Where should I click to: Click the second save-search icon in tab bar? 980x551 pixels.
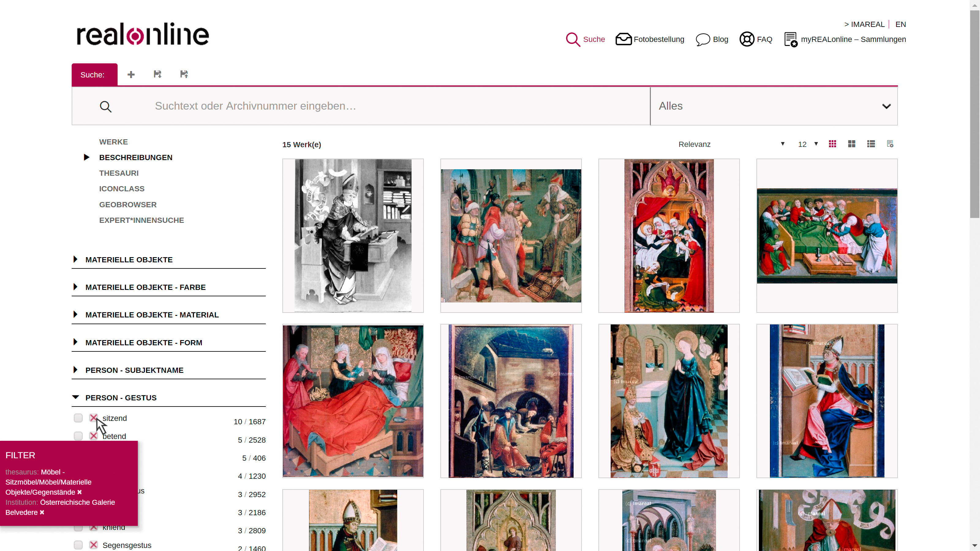[x=184, y=74]
